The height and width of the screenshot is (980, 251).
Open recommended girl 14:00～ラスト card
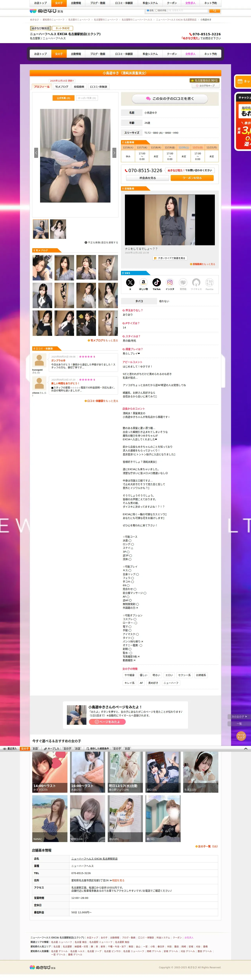point(50,772)
